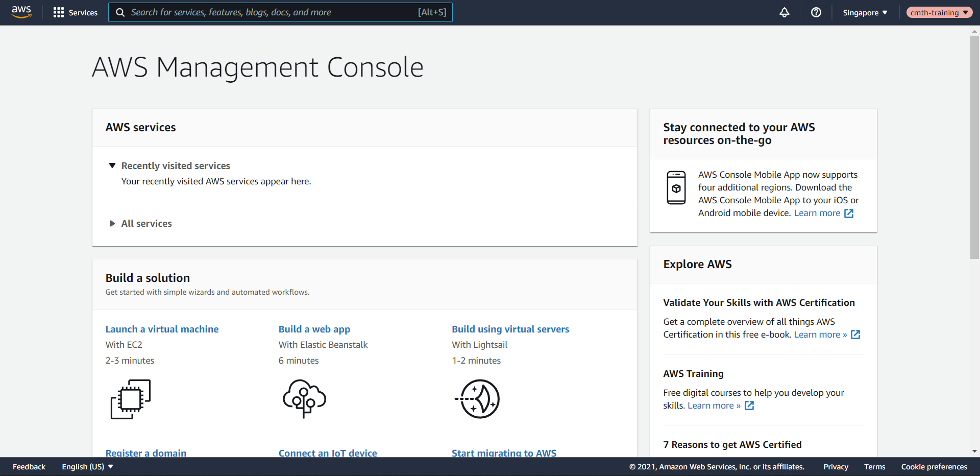Click the EC2 virtual machine chip icon
Viewport: 980px width, 476px height.
coord(130,399)
